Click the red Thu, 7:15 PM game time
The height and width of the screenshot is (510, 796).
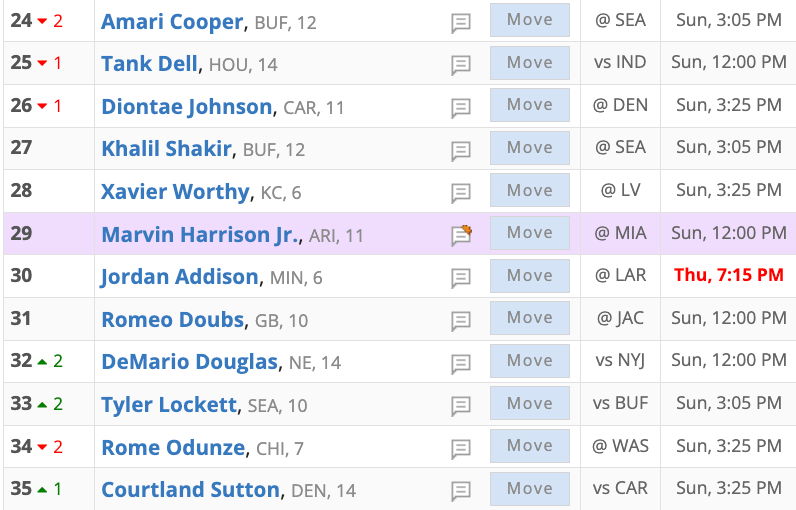(728, 275)
